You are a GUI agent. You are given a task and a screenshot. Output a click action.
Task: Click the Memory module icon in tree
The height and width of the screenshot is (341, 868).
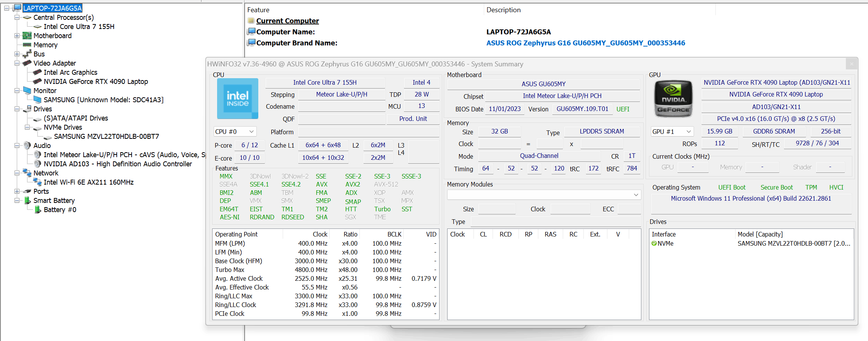(x=27, y=45)
